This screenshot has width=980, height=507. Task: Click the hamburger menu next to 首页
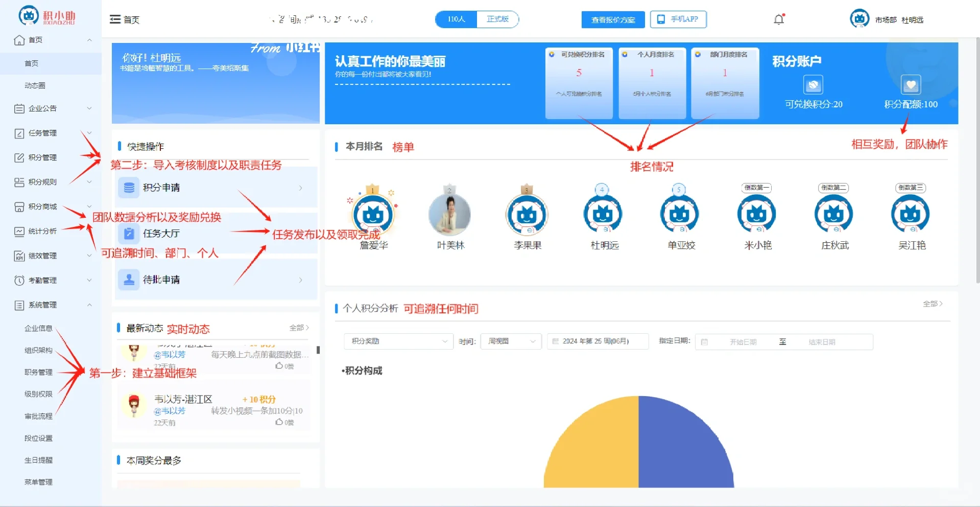click(114, 19)
